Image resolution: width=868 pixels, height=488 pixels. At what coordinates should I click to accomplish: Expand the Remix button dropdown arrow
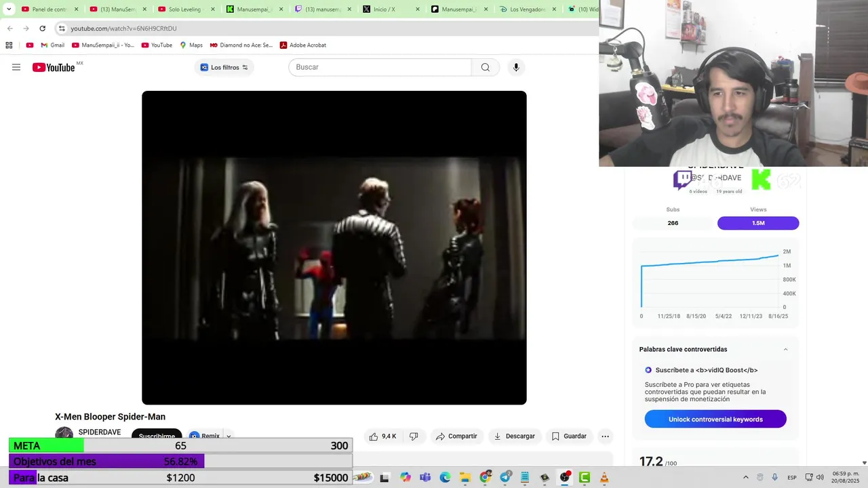click(x=229, y=436)
